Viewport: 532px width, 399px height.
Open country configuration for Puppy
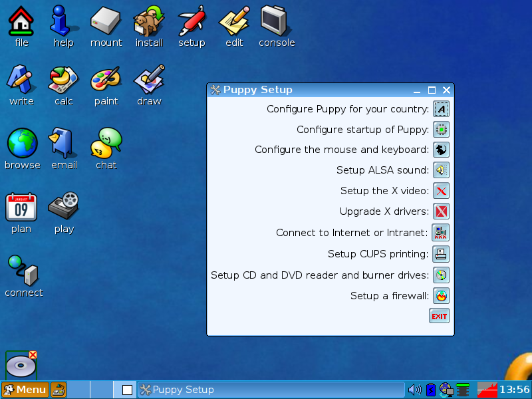[440, 109]
